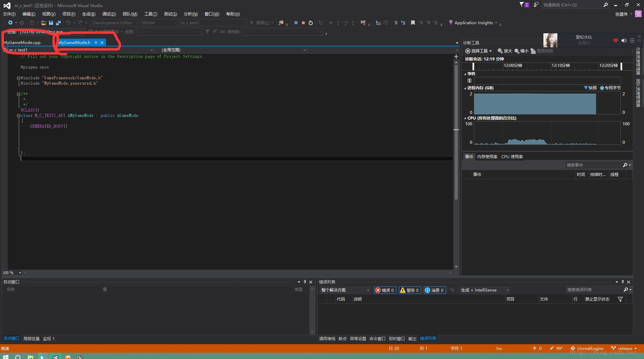The image size is (644, 359).
Task: Toggle the 消息 0 messages filter
Action: (x=435, y=290)
